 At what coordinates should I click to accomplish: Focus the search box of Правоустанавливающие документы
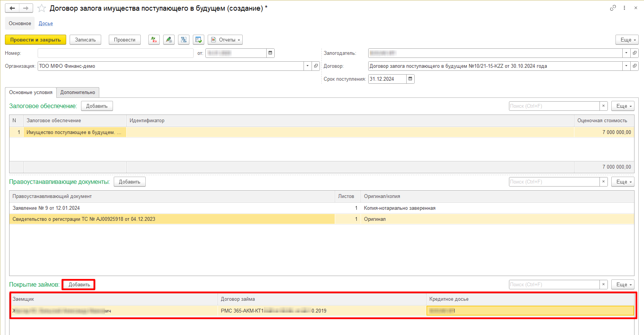554,182
